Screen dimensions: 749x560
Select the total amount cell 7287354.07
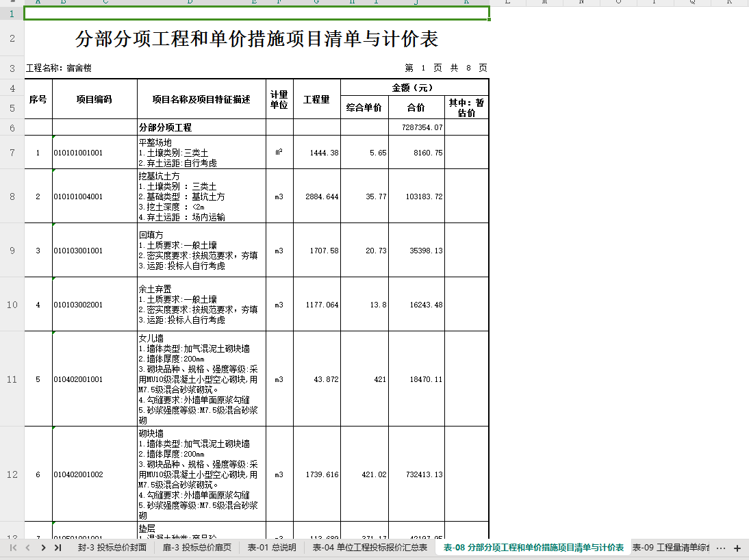pos(416,127)
